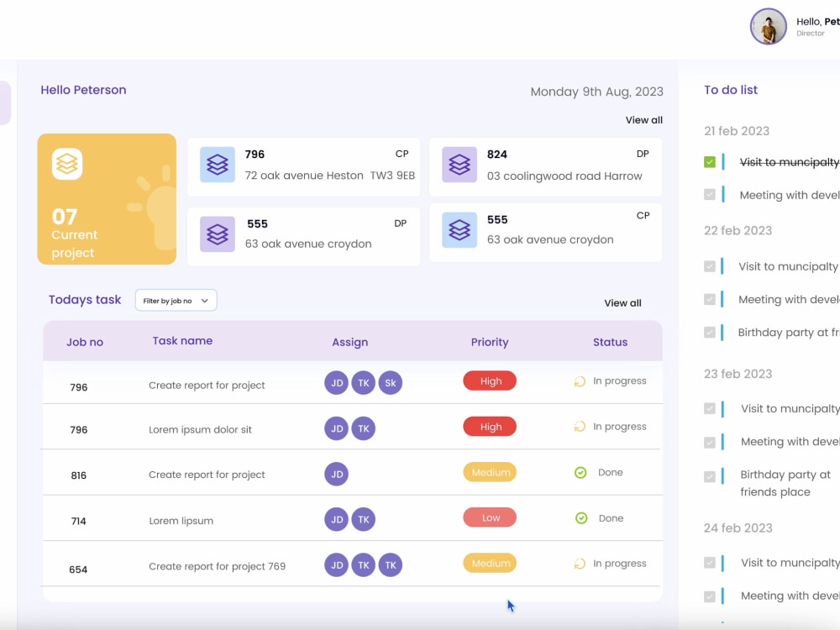Click the To do list heading
Image resolution: width=840 pixels, height=630 pixels.
(x=731, y=90)
